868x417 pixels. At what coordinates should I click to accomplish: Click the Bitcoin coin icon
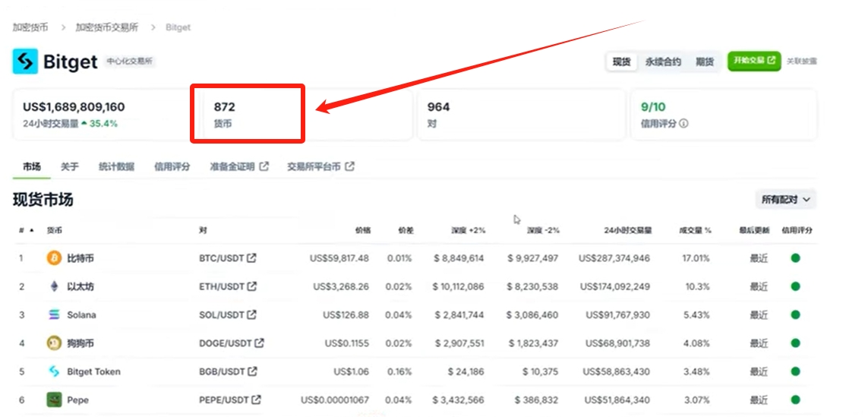point(54,258)
